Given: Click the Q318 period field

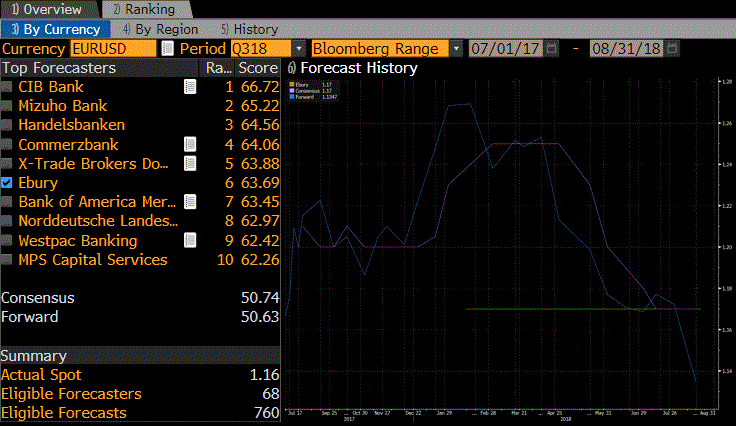Looking at the screenshot, I should pyautogui.click(x=261, y=48).
